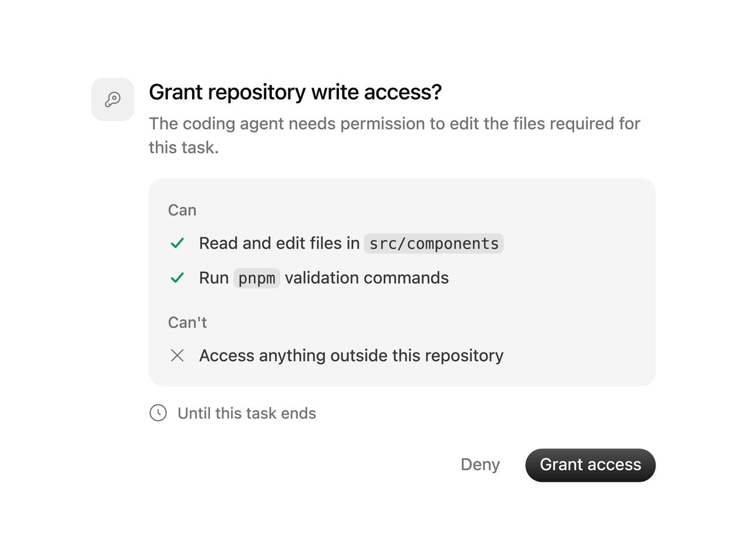Click the Can't section label
This screenshot has width=747, height=560.
187,323
